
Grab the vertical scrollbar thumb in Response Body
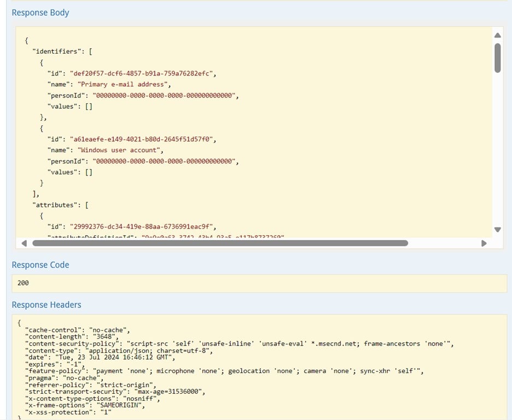(x=497, y=57)
